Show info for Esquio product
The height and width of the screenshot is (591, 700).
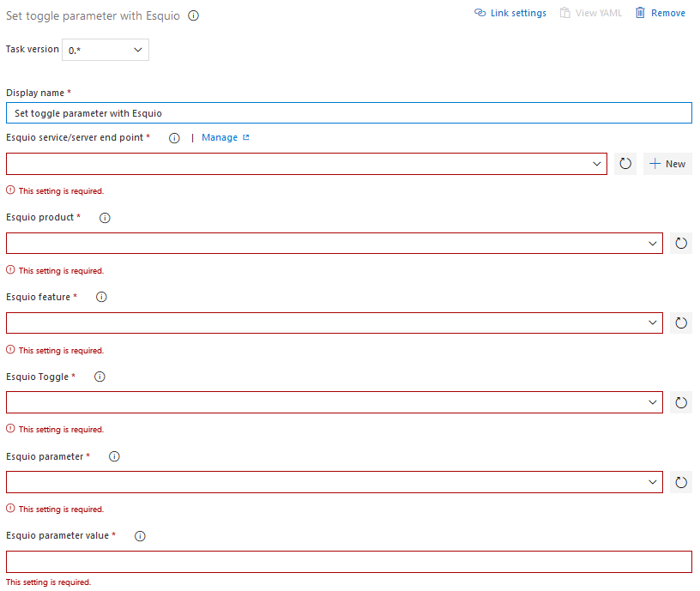pyautogui.click(x=105, y=218)
